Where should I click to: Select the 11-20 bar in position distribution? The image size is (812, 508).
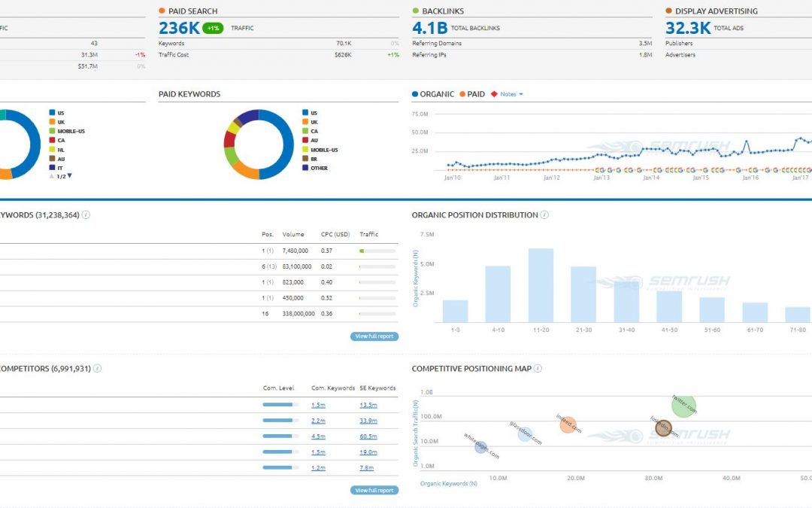tap(541, 285)
